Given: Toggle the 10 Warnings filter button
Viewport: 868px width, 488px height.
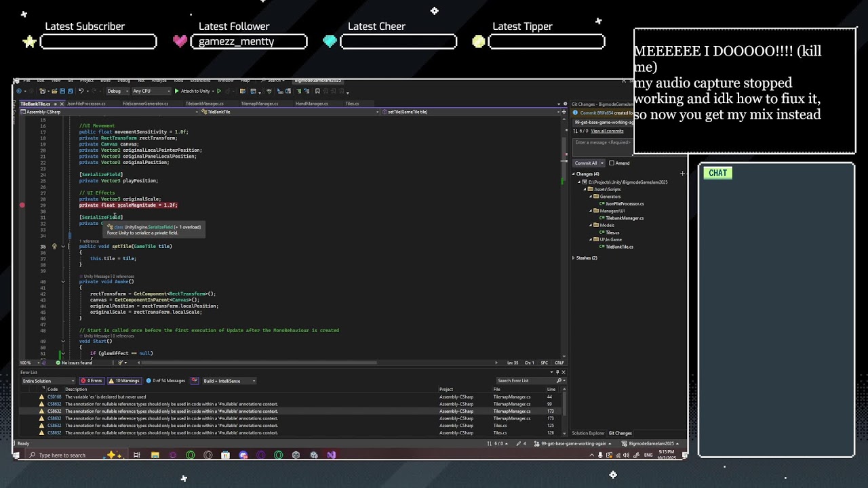Looking at the screenshot, I should (124, 380).
